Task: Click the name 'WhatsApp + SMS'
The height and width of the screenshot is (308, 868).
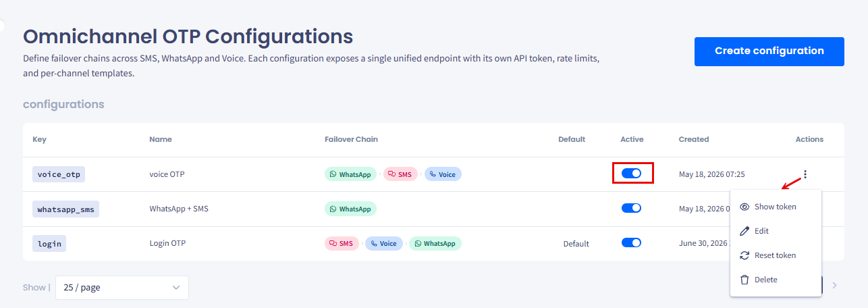Action: coord(179,209)
